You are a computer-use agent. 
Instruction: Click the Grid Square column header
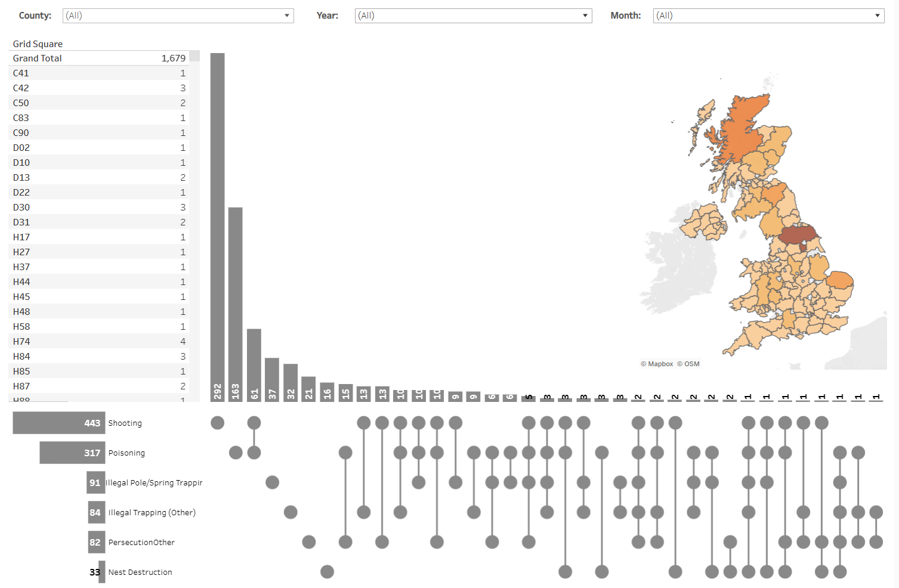pos(37,44)
